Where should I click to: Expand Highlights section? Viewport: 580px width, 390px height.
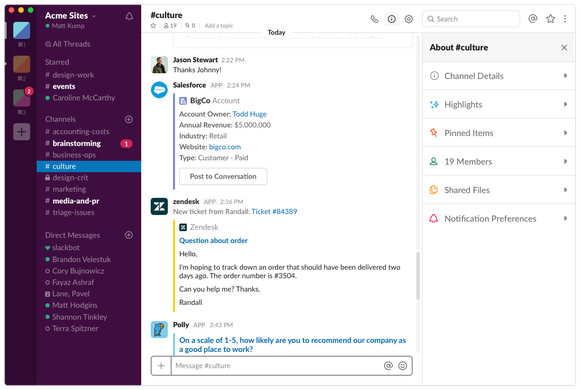pos(499,104)
